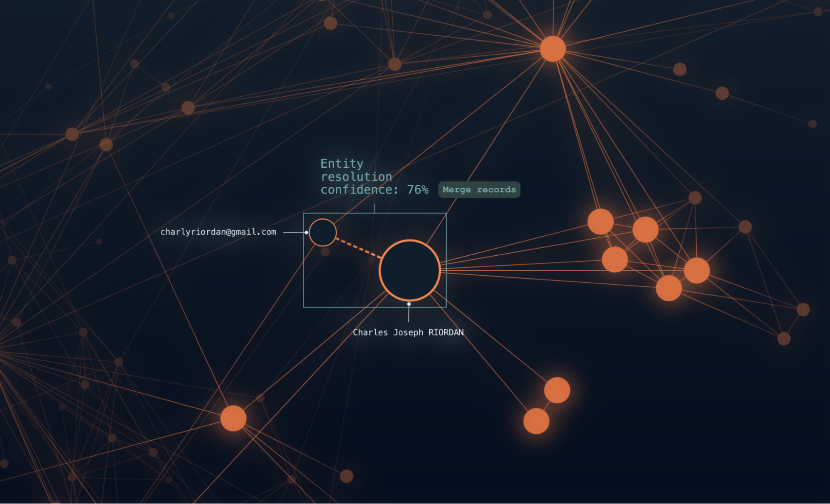Screen dimensions: 830x504
Task: Select the charlyriordan@gmail.com node
Action: click(322, 233)
